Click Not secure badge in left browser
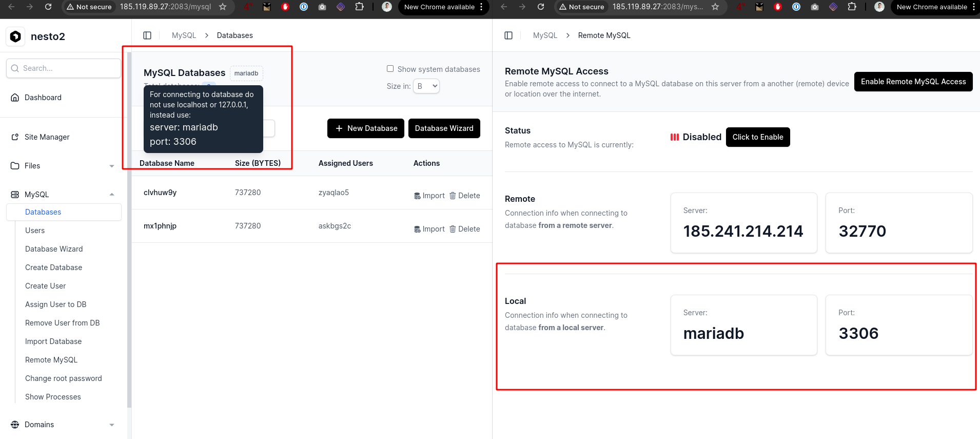The width and height of the screenshot is (980, 439). coord(89,7)
